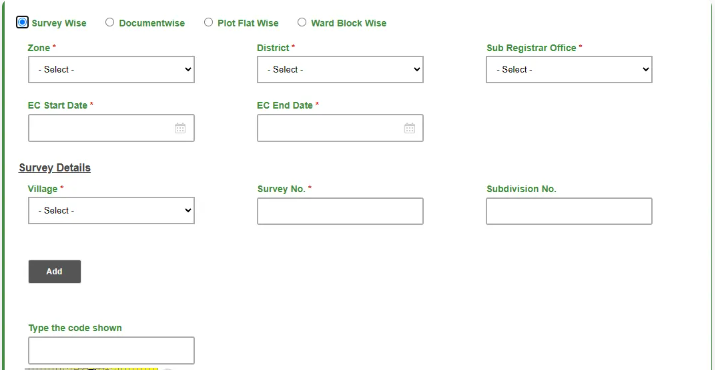Click the District field label
Viewport: 715px width, 370px height.
click(x=273, y=48)
